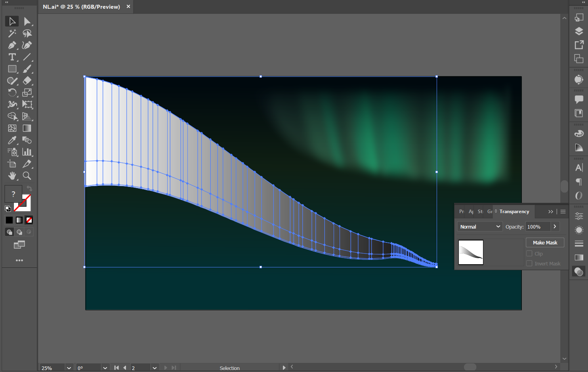Open the zoom level dropdown
The height and width of the screenshot is (372, 588).
point(69,368)
